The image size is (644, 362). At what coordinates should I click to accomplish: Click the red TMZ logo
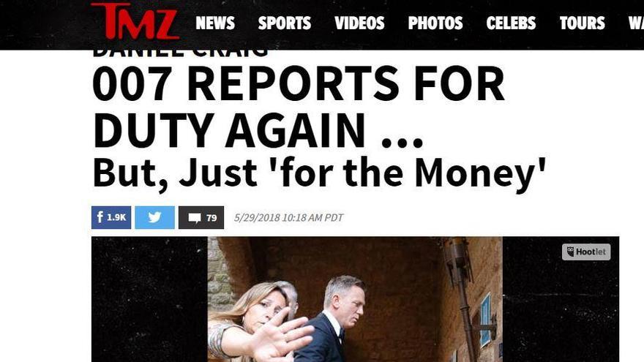point(135,21)
